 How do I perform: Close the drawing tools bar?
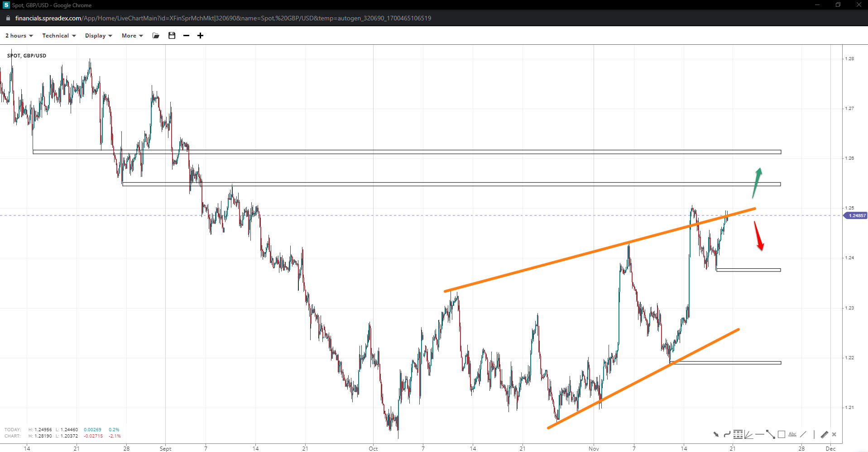[834, 434]
